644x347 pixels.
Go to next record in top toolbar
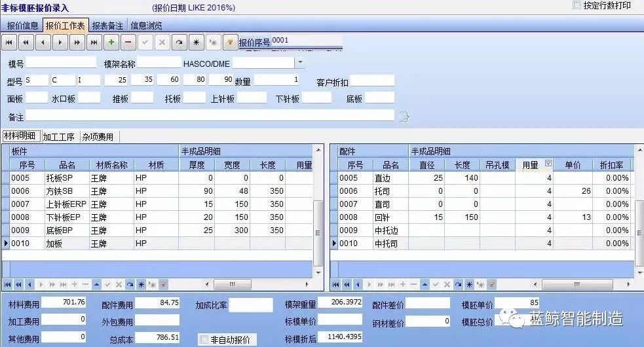(60, 43)
